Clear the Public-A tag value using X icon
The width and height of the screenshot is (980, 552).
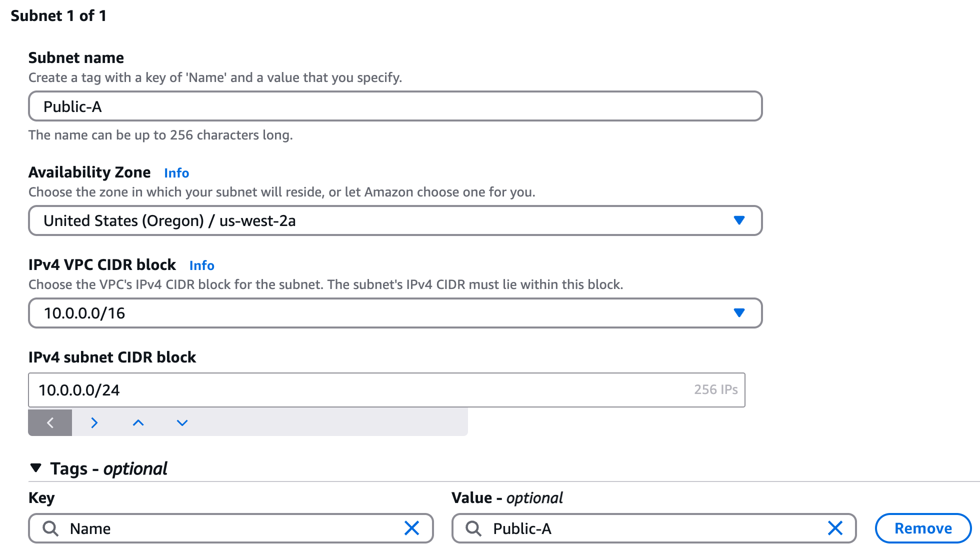pyautogui.click(x=835, y=528)
